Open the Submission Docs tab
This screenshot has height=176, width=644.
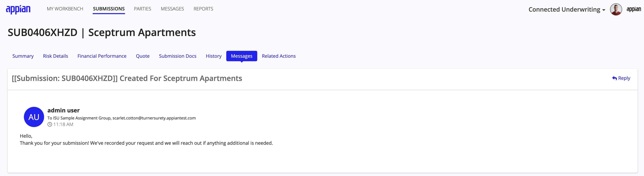point(178,56)
